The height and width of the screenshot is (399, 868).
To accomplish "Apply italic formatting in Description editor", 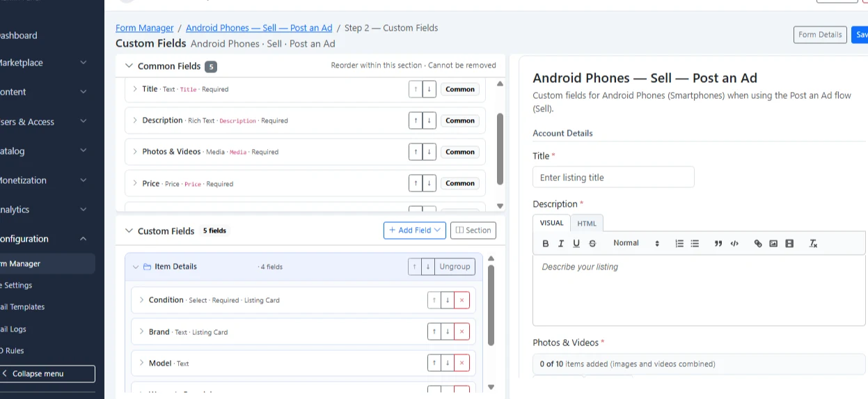I will click(x=561, y=244).
